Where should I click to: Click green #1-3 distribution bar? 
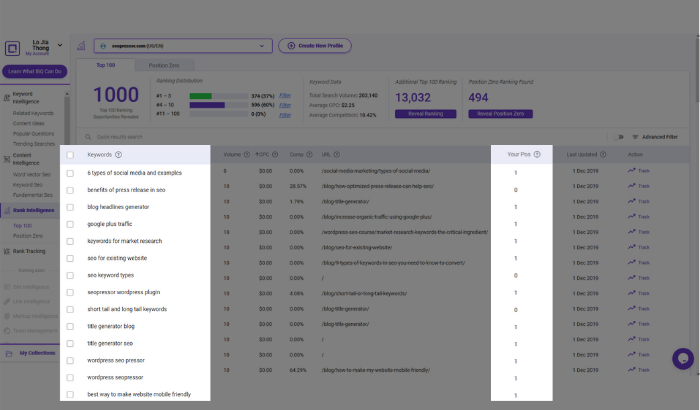[x=200, y=96]
